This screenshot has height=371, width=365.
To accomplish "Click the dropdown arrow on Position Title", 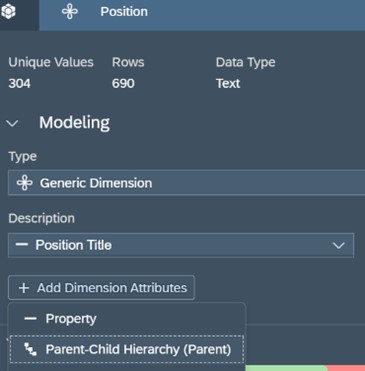I will click(x=339, y=246).
